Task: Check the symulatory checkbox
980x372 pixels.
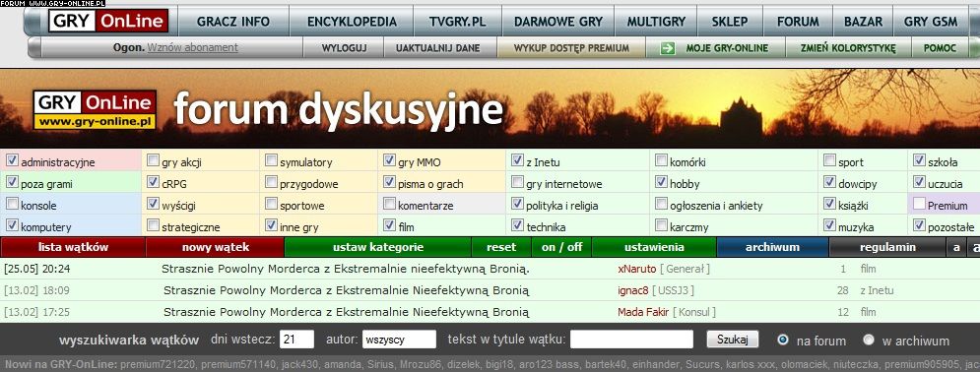Action: coord(271,160)
